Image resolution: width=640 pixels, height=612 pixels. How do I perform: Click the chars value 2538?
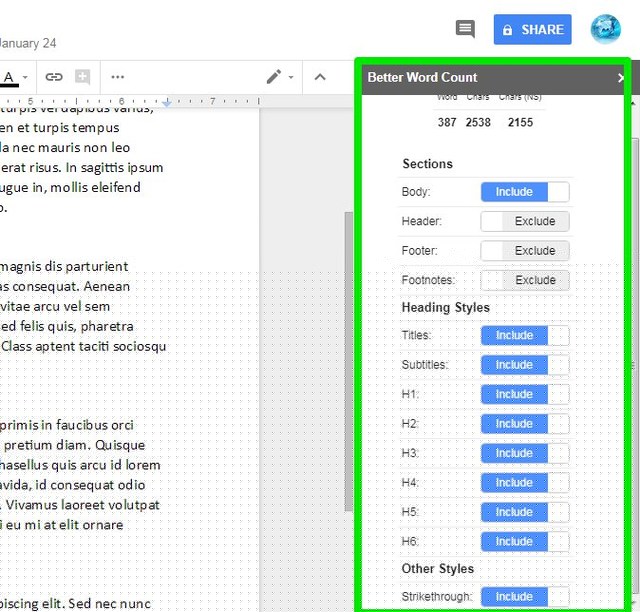click(478, 122)
